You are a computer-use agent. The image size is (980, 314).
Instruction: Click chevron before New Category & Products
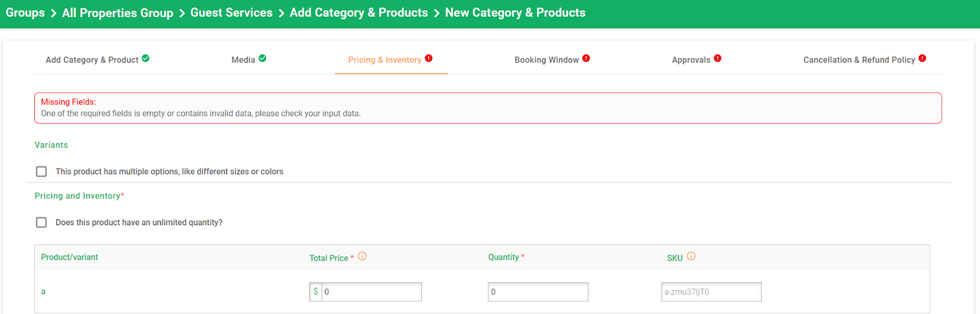(437, 13)
